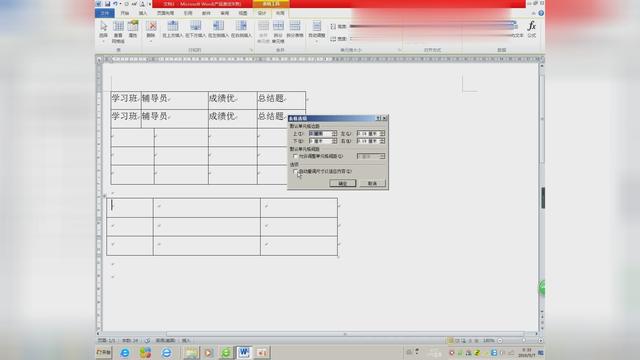The width and height of the screenshot is (640, 360).
Task: Click Insert Above (在上方插入)
Action: [x=173, y=29]
